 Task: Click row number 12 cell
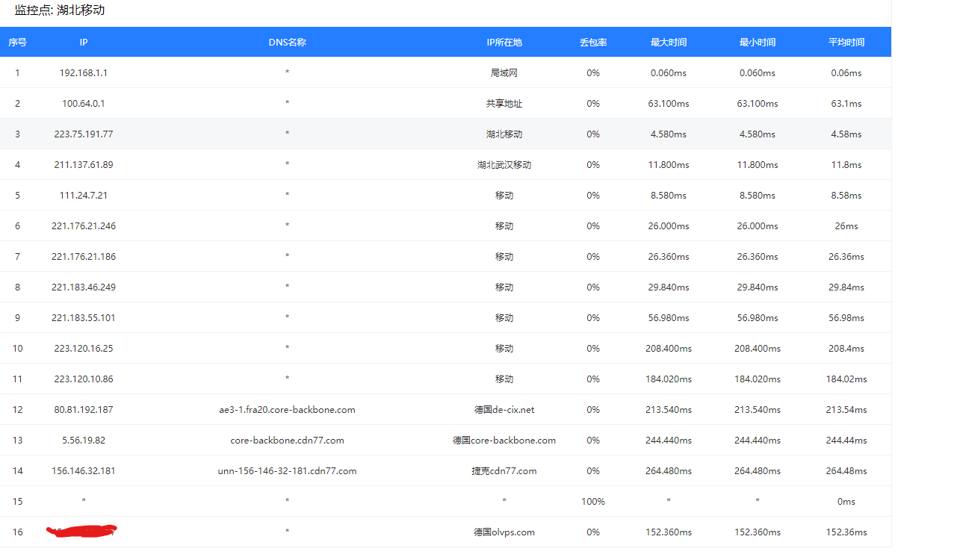(x=17, y=410)
